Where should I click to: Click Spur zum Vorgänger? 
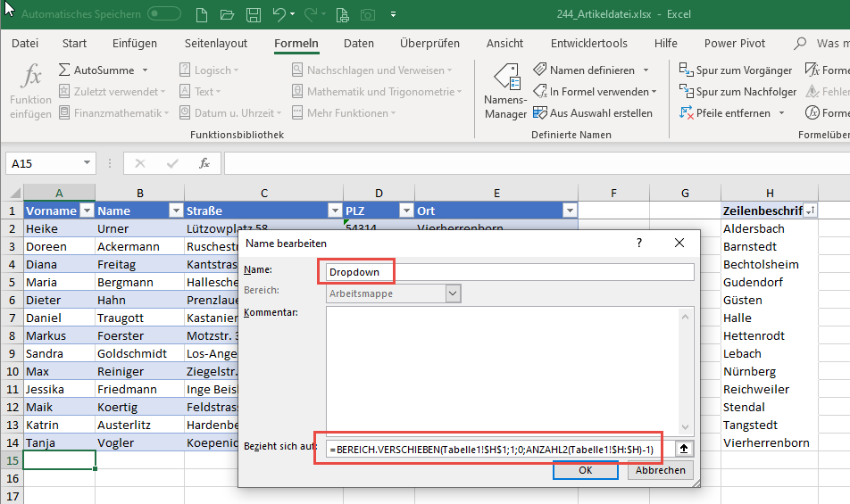click(736, 70)
